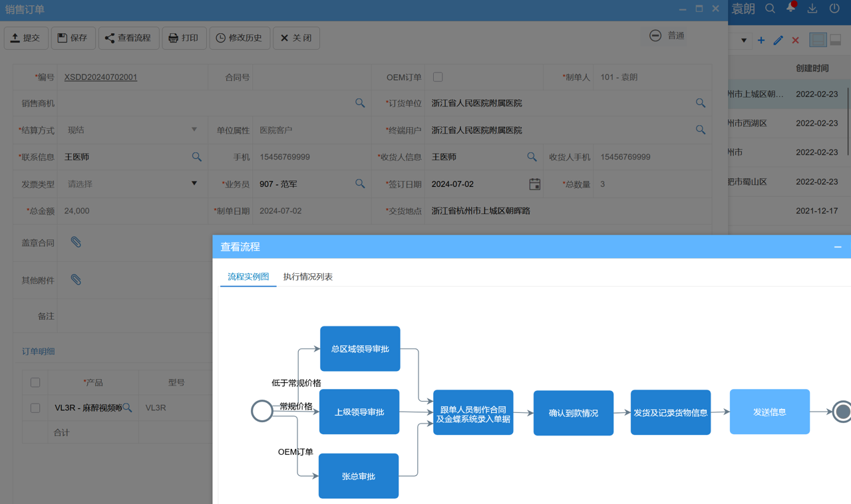The image size is (851, 504).
Task: Collapse the 查看流程 panel
Action: pos(837,247)
